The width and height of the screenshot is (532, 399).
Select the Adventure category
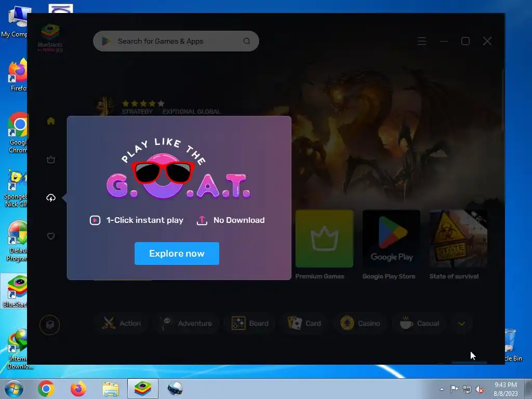tap(187, 323)
